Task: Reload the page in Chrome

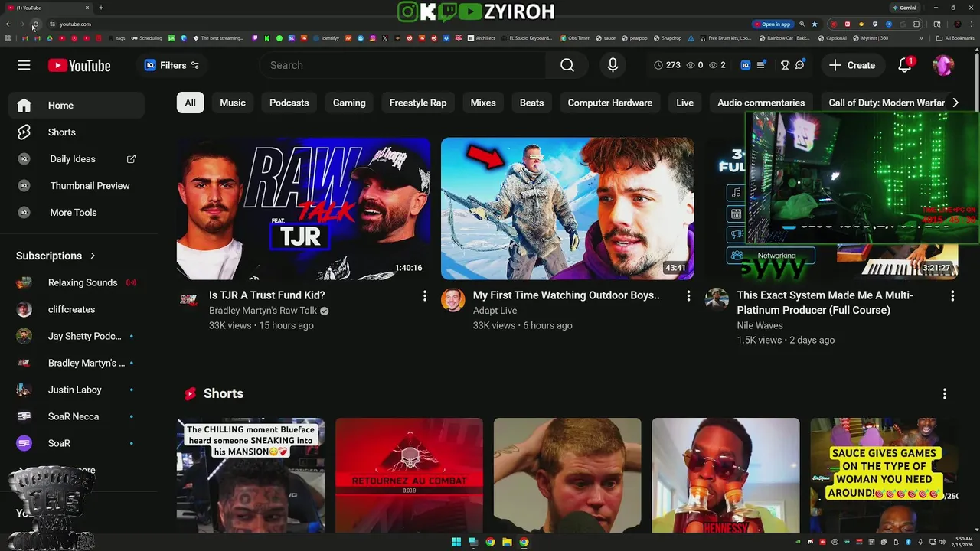Action: [x=34, y=24]
